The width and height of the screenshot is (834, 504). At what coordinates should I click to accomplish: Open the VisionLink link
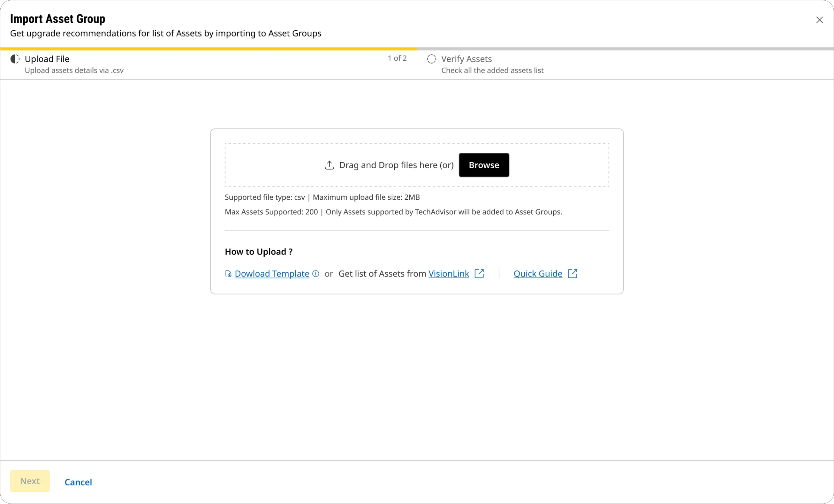pos(449,274)
